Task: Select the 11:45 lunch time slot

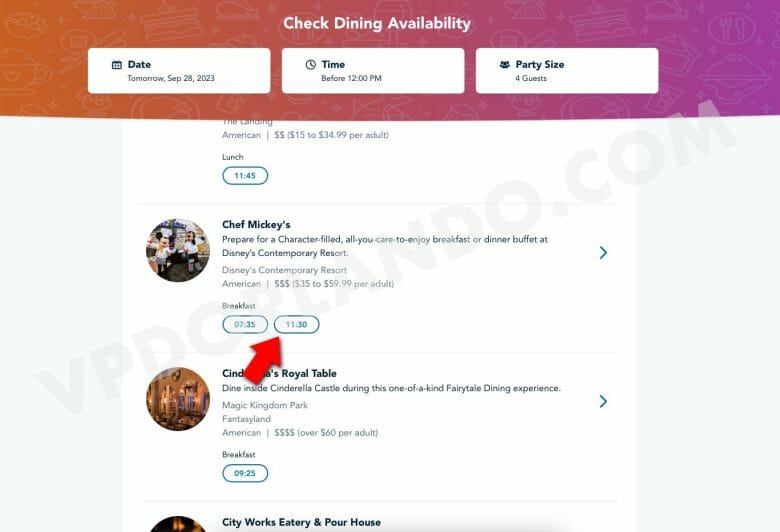Action: coord(245,176)
